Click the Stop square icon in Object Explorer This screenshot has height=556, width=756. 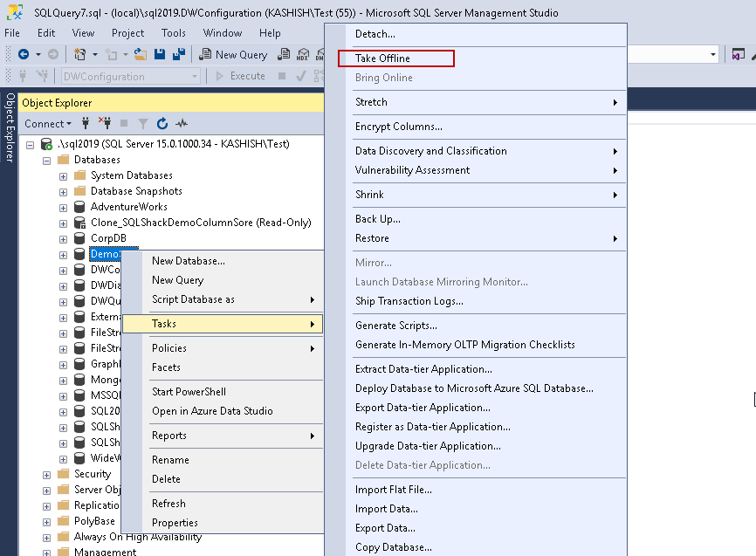click(x=124, y=123)
